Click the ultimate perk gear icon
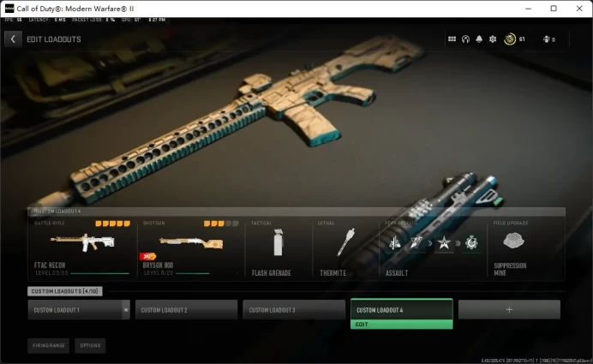Viewport: 593px width, 364px height. 471,242
